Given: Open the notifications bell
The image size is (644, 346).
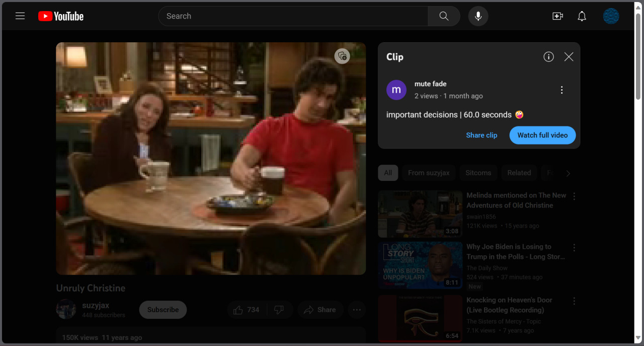Looking at the screenshot, I should coord(582,16).
